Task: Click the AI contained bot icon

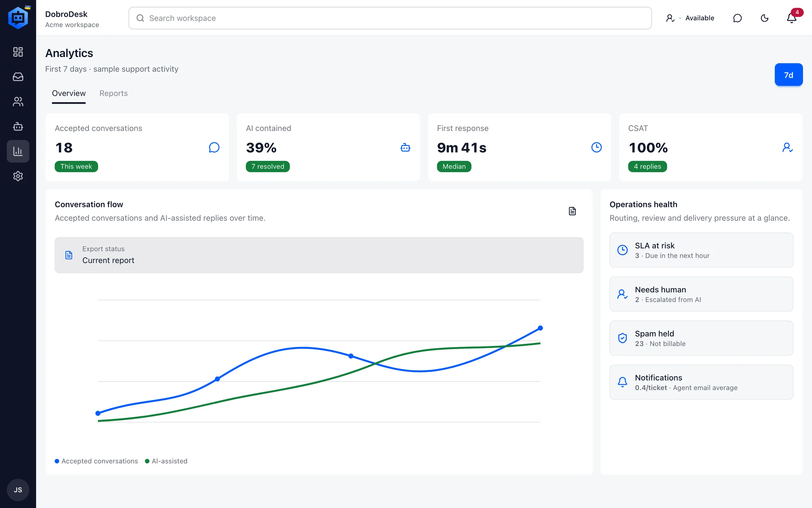Action: click(x=405, y=147)
